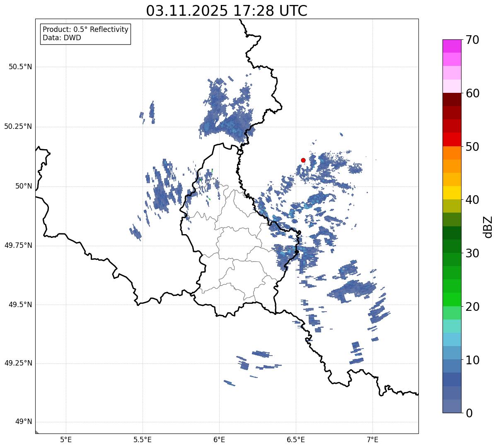Click the 6°E longitude label
The image size is (498, 448).
click(x=219, y=440)
